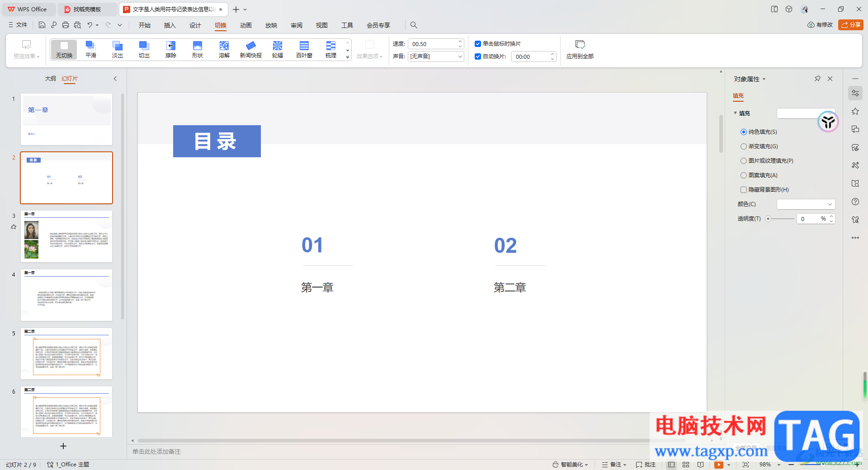Apply the 梳理 comb transition

331,49
